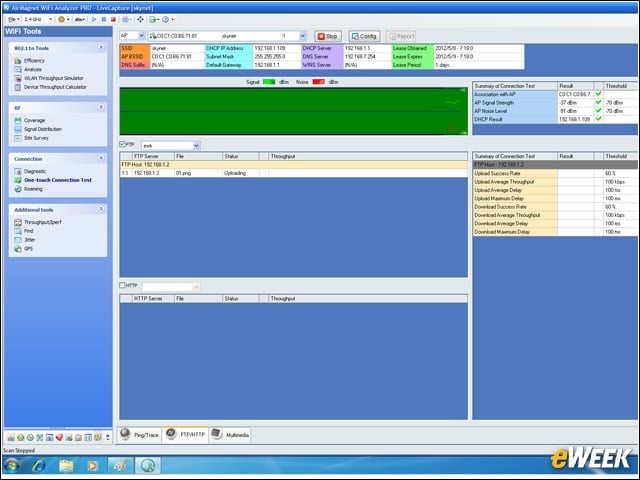The image size is (640, 480).
Task: Switch to the Multimedia tab
Action: [231, 435]
